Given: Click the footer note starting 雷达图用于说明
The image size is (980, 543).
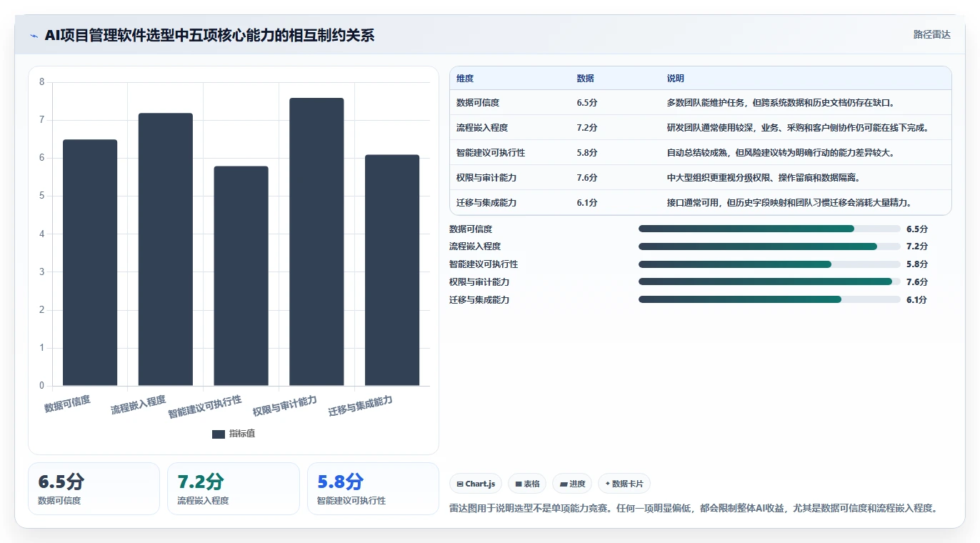Looking at the screenshot, I should pos(693,509).
